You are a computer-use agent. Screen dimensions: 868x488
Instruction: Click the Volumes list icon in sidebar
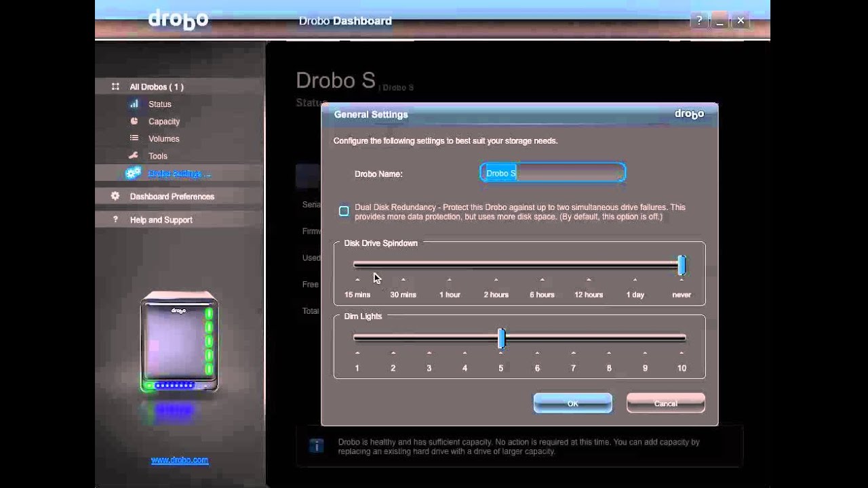click(x=134, y=138)
